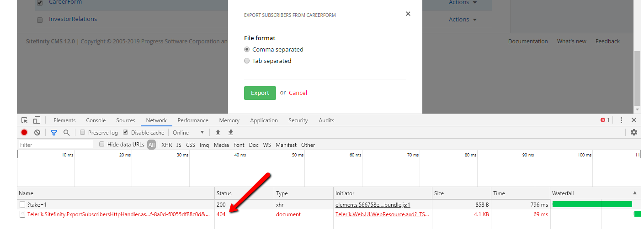Click the file icon of the 404 request
Image resolution: width=644 pixels, height=229 pixels.
coord(22,214)
